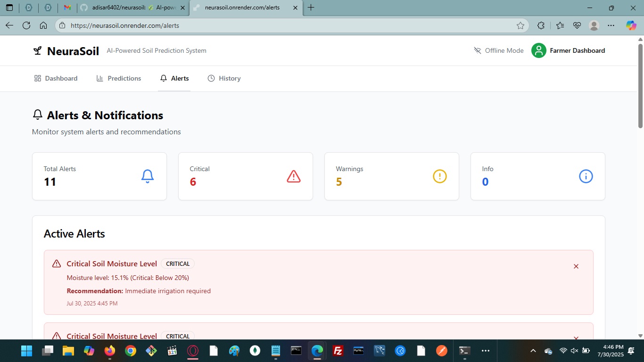The height and width of the screenshot is (362, 644).
Task: Click the text 'Moisture level: 15.1% (Critical: Below 20%)'
Action: 128,278
